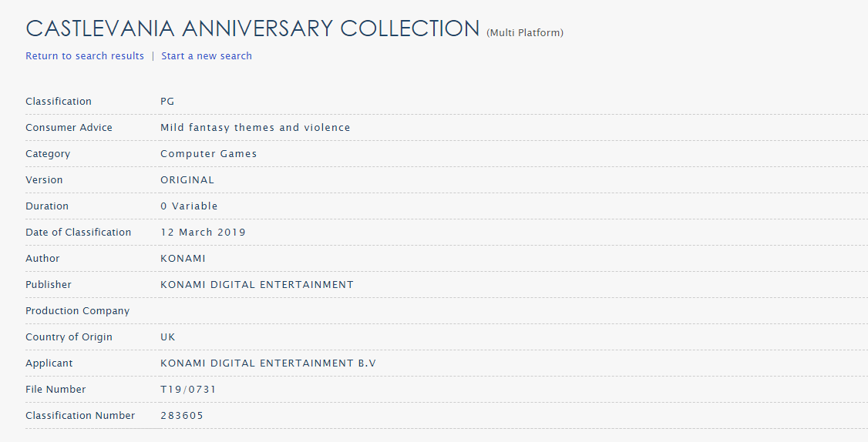Viewport: 868px width, 442px height.
Task: Select the date '12 March 2019'
Action: [x=203, y=233]
